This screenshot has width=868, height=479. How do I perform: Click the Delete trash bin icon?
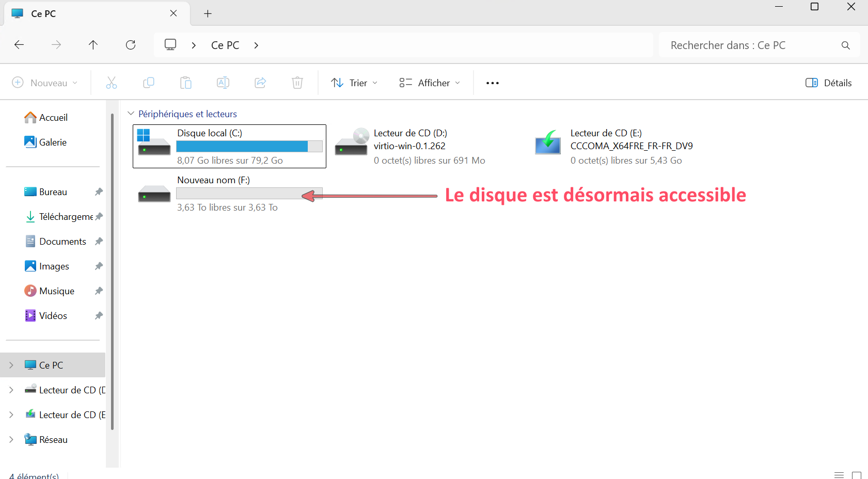297,83
